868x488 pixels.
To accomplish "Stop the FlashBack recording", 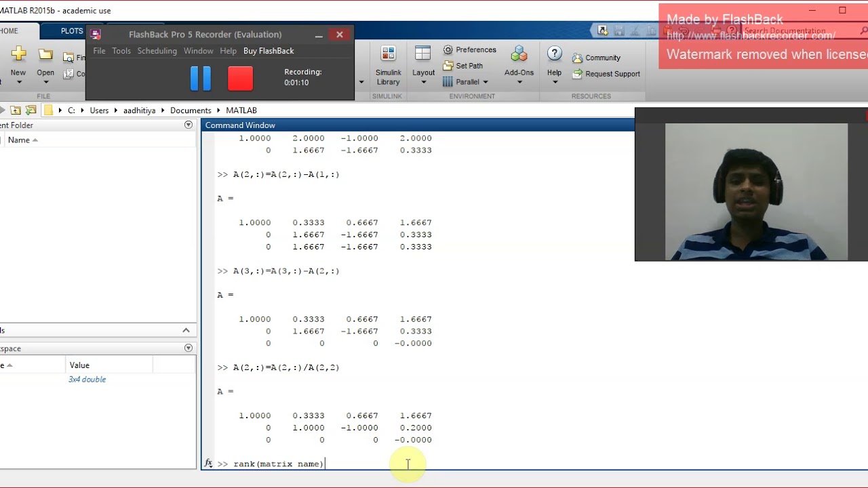I will [x=240, y=79].
